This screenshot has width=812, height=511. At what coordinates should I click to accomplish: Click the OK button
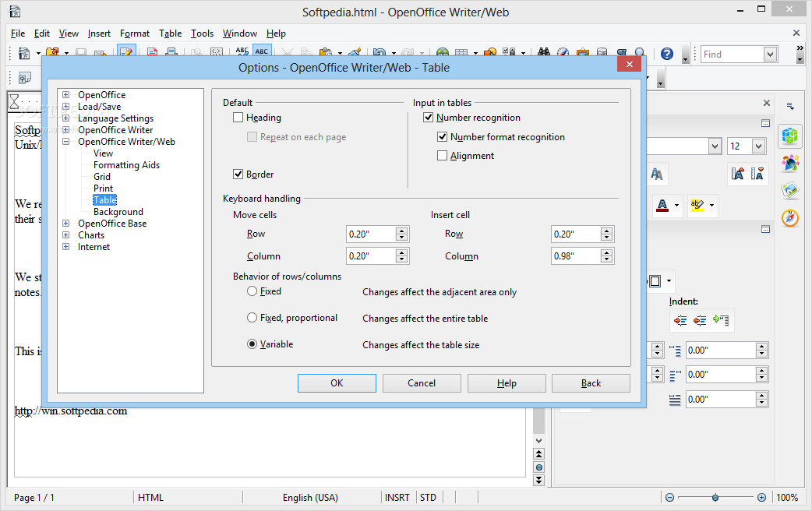tap(337, 383)
